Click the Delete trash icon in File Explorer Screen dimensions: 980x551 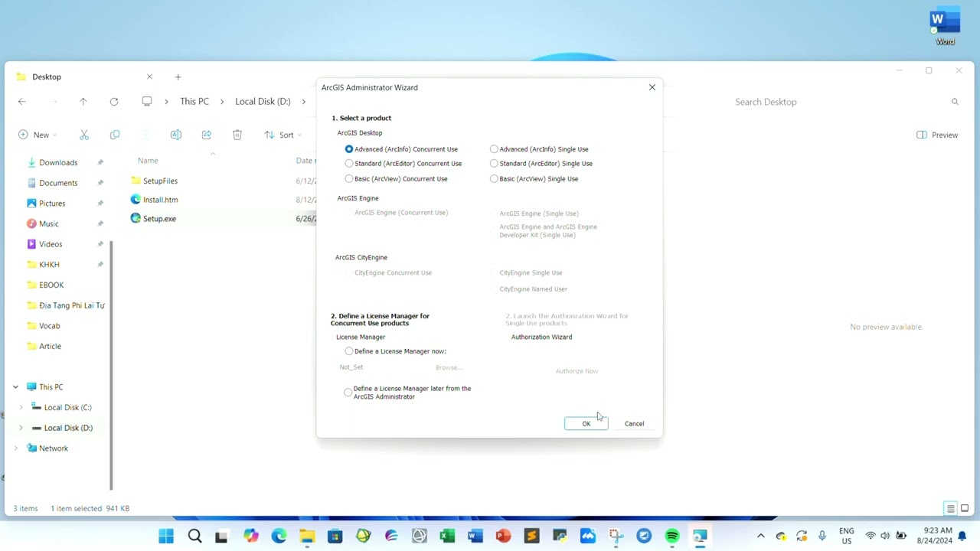[x=237, y=135]
